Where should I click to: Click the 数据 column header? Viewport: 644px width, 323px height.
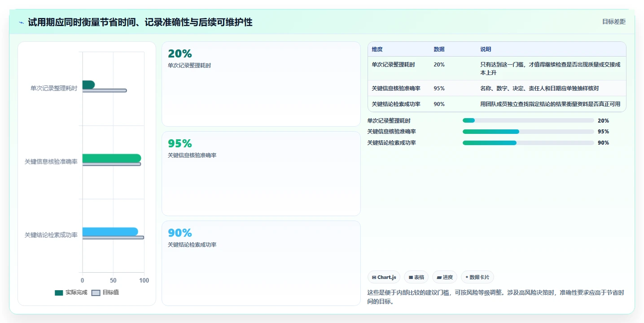tap(439, 49)
